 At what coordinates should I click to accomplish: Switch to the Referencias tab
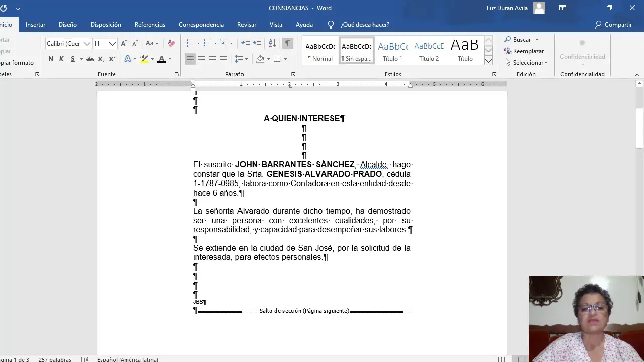(x=149, y=25)
